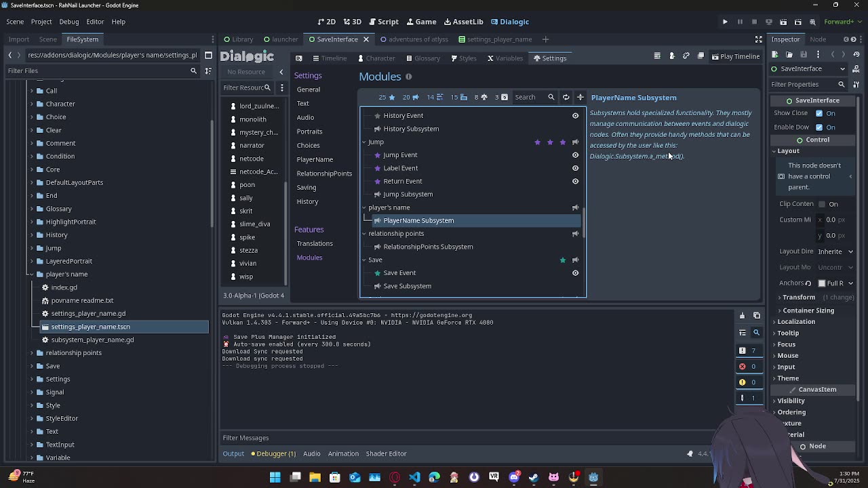
Task: Collapse the Dialogic resource sidebar arrow
Action: point(281,72)
